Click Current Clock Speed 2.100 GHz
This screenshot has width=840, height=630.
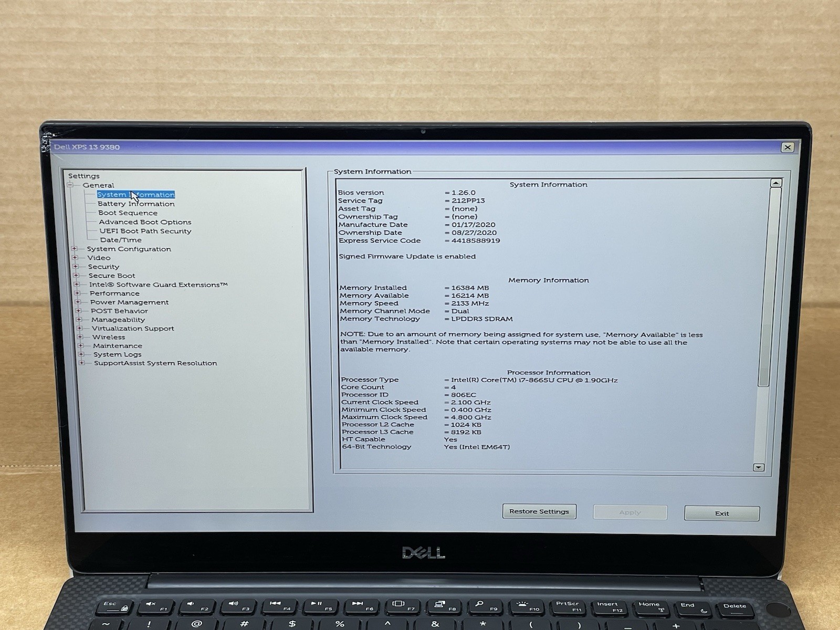470,402
